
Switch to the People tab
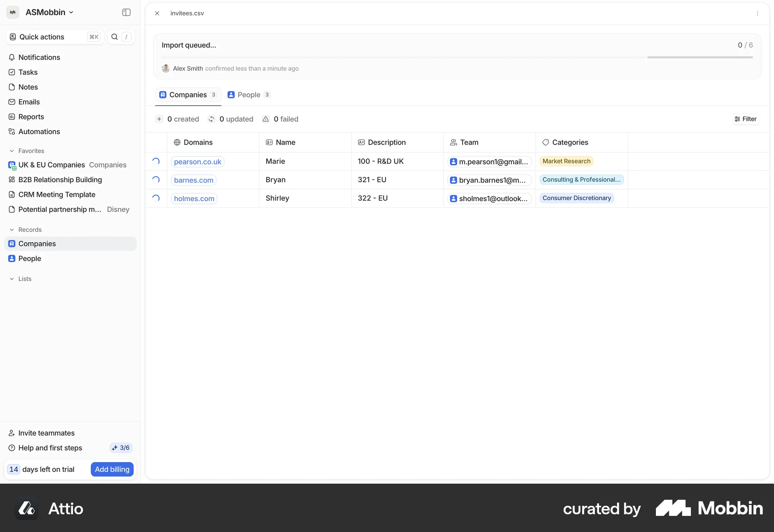[x=249, y=95]
